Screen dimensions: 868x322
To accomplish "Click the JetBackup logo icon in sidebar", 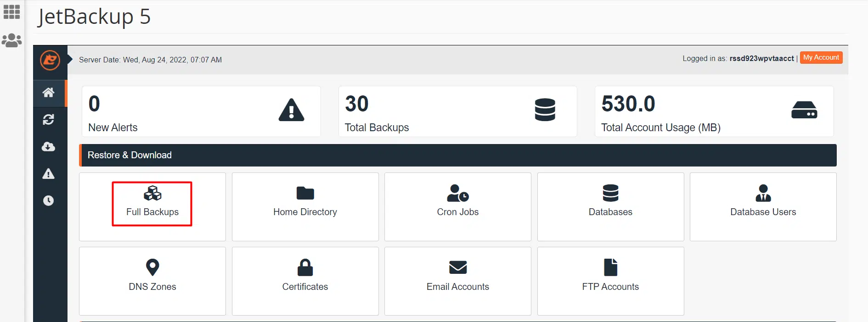I will coord(50,60).
